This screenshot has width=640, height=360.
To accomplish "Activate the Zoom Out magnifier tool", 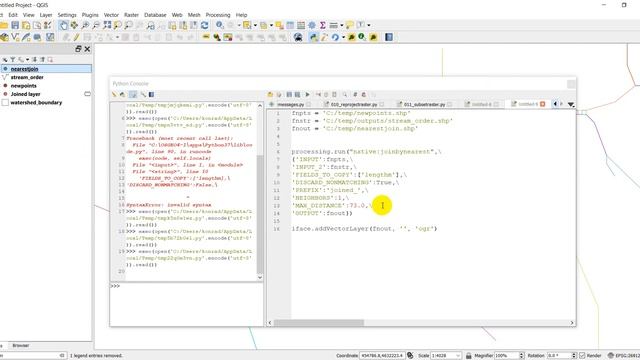I will click(96, 25).
